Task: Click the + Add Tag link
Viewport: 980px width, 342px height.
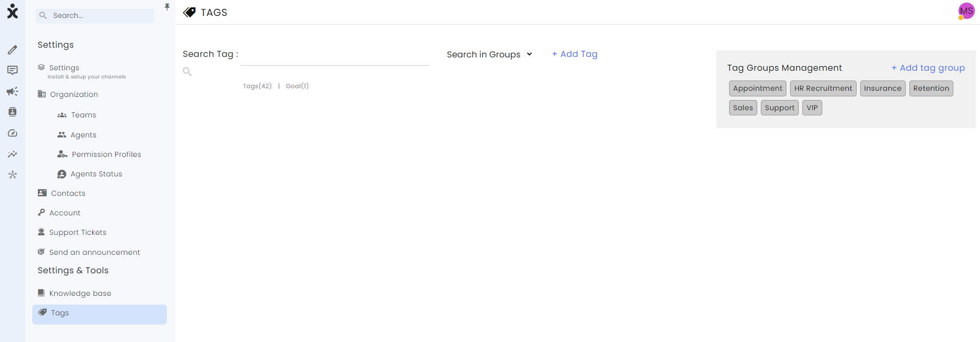Action: 574,54
